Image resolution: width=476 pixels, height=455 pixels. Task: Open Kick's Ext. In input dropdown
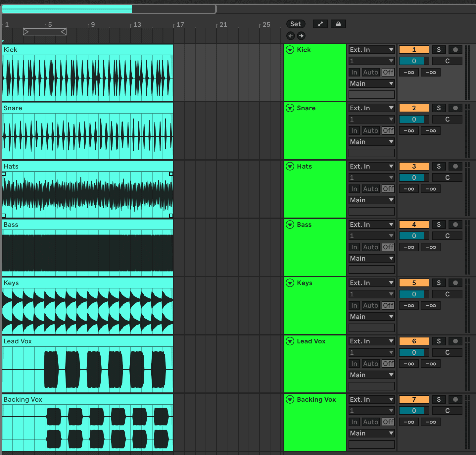(x=372, y=50)
